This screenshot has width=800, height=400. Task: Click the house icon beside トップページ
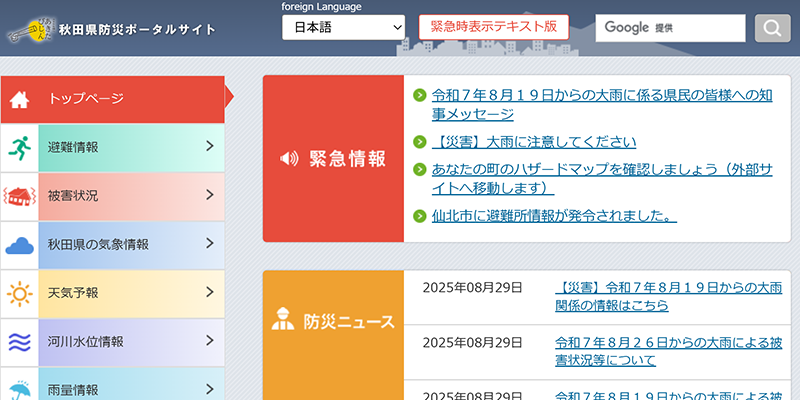point(19,99)
